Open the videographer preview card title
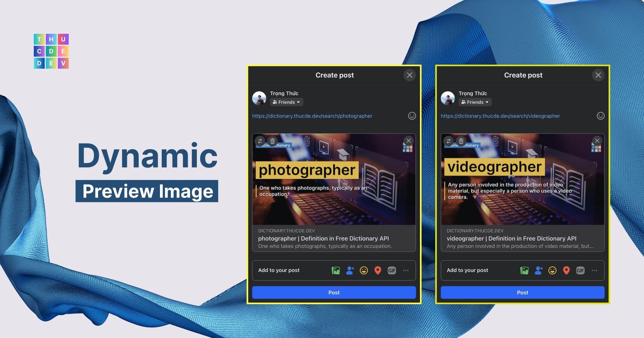644x338 pixels. pyautogui.click(x=511, y=239)
